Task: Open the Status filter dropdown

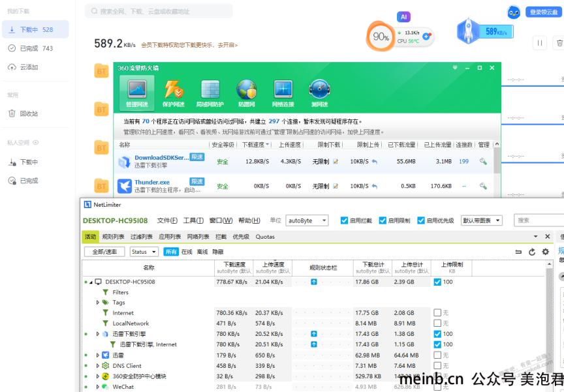Action: coord(144,252)
